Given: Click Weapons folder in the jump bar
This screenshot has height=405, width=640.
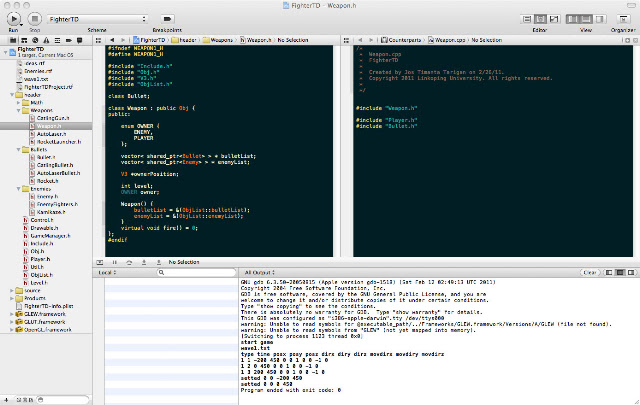Looking at the screenshot, I should pos(218,40).
